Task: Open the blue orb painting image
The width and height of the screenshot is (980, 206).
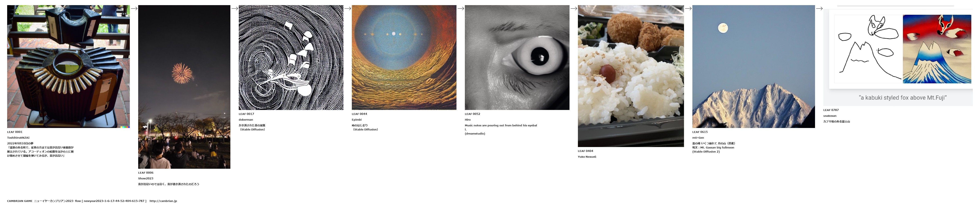Action: pyautogui.click(x=404, y=58)
